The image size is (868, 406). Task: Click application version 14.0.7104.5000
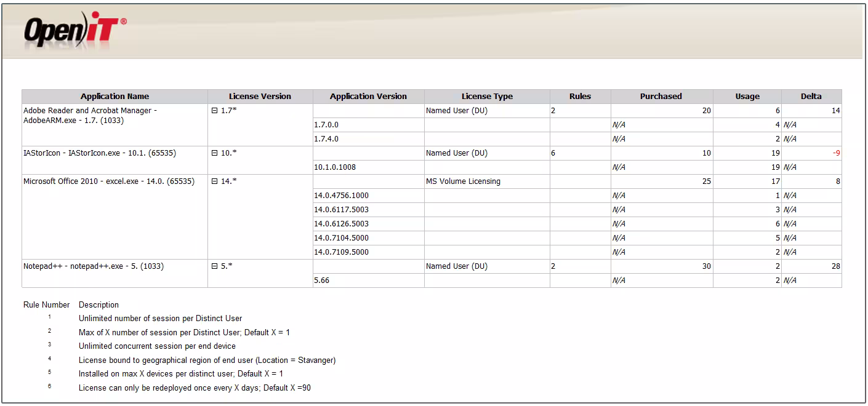[341, 238]
